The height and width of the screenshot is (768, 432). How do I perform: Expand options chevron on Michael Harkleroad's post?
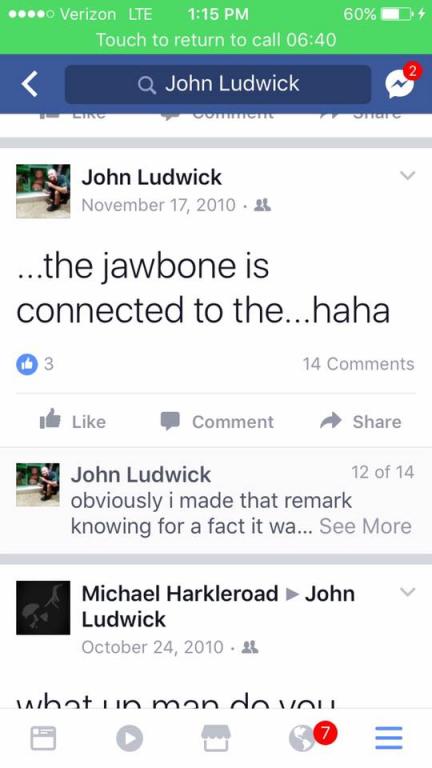click(408, 592)
